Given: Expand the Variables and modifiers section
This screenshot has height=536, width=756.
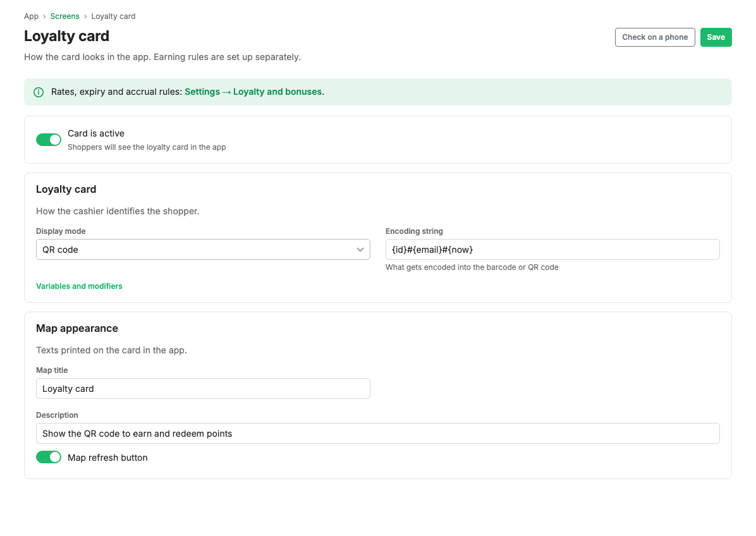Looking at the screenshot, I should 79,286.
